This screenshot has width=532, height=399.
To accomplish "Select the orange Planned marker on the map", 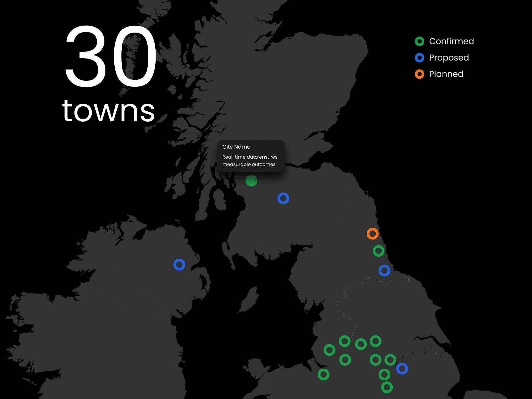I will 373,234.
